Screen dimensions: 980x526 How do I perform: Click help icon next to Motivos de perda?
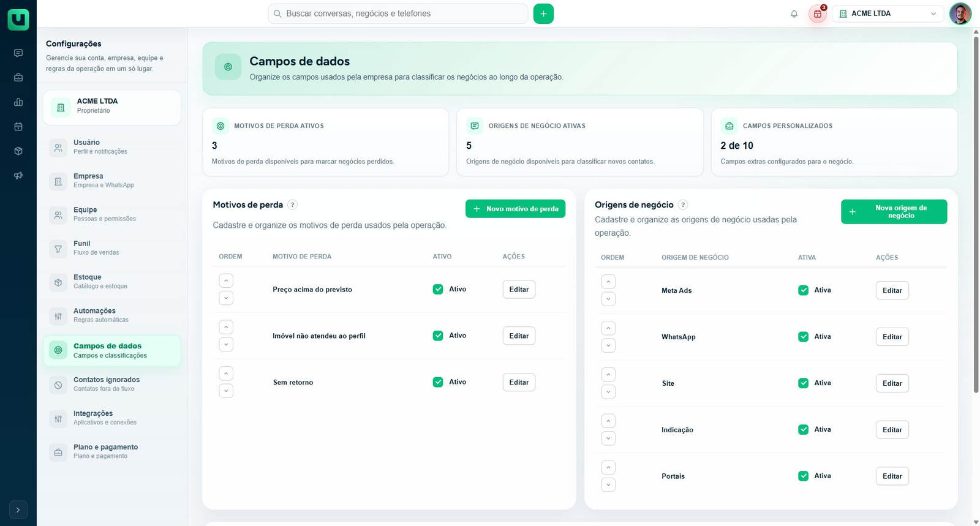click(292, 205)
